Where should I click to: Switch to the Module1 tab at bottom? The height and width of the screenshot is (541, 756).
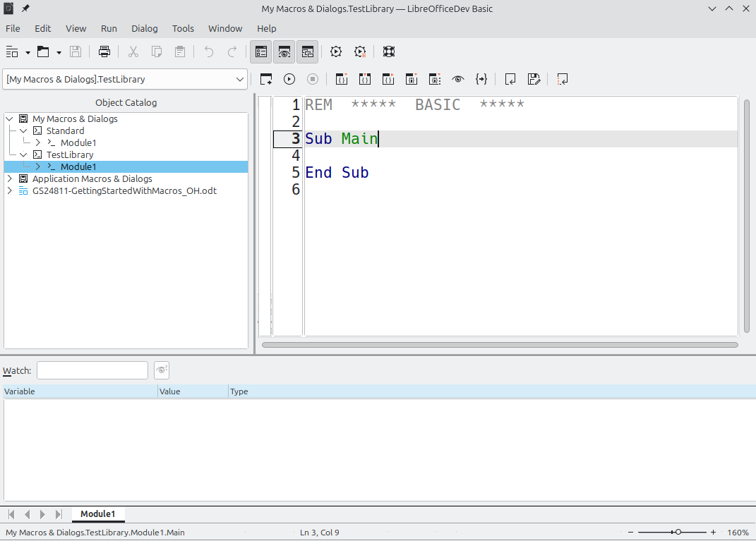[x=97, y=514]
